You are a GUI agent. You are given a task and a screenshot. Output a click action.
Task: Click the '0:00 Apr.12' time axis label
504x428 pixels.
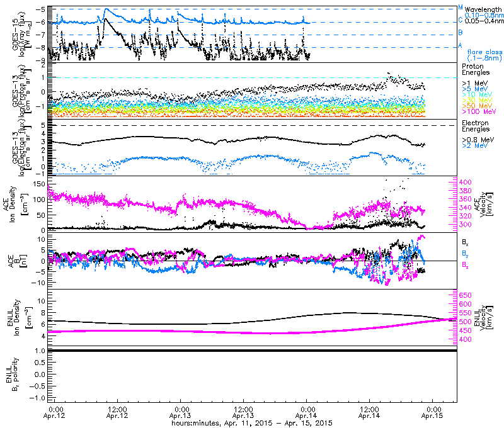coord(54,413)
